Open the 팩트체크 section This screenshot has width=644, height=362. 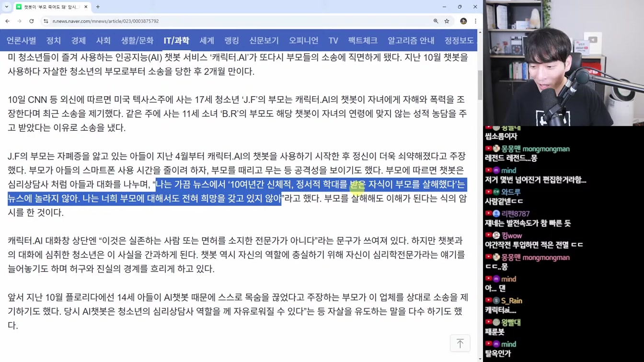[x=363, y=41]
